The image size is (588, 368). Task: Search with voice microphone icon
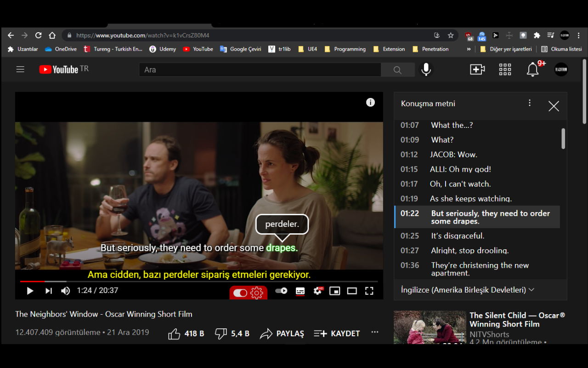pyautogui.click(x=426, y=69)
